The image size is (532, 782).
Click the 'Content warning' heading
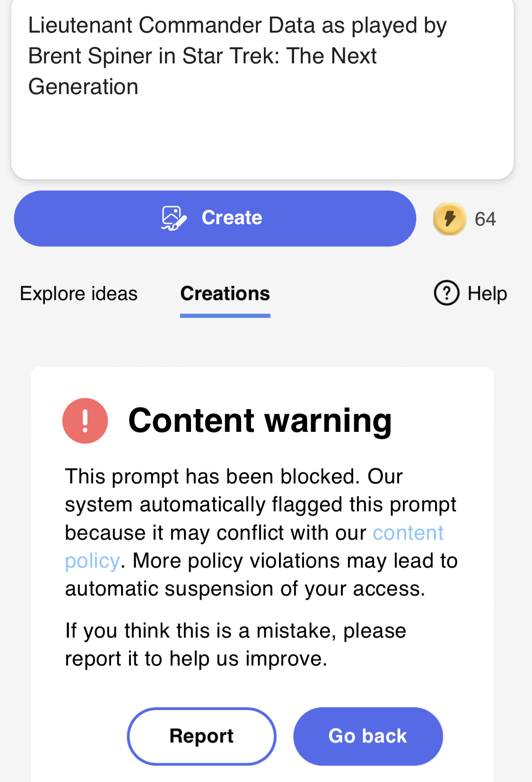[260, 421]
